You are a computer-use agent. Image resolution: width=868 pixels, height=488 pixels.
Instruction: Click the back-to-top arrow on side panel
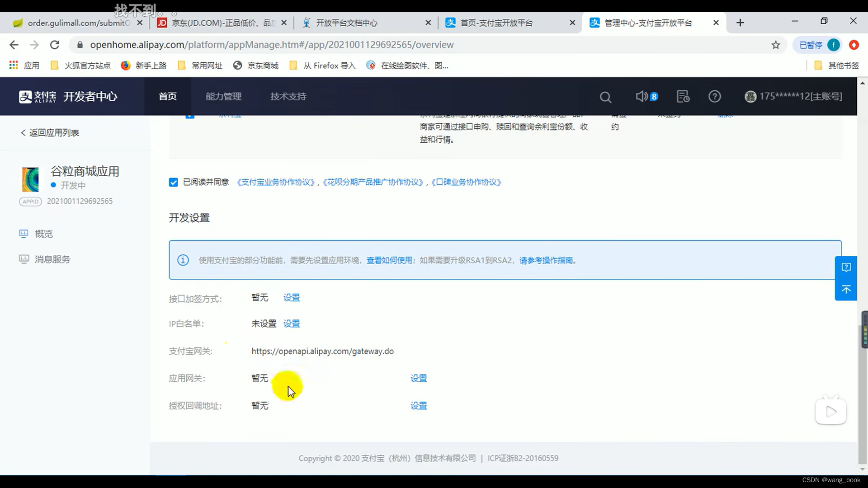point(846,289)
